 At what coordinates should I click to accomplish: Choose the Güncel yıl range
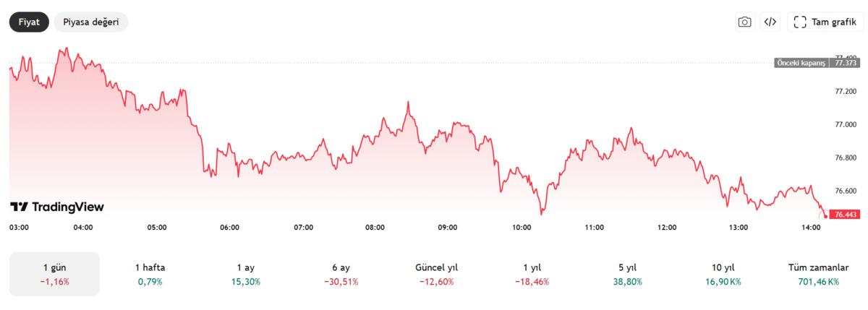tap(437, 274)
